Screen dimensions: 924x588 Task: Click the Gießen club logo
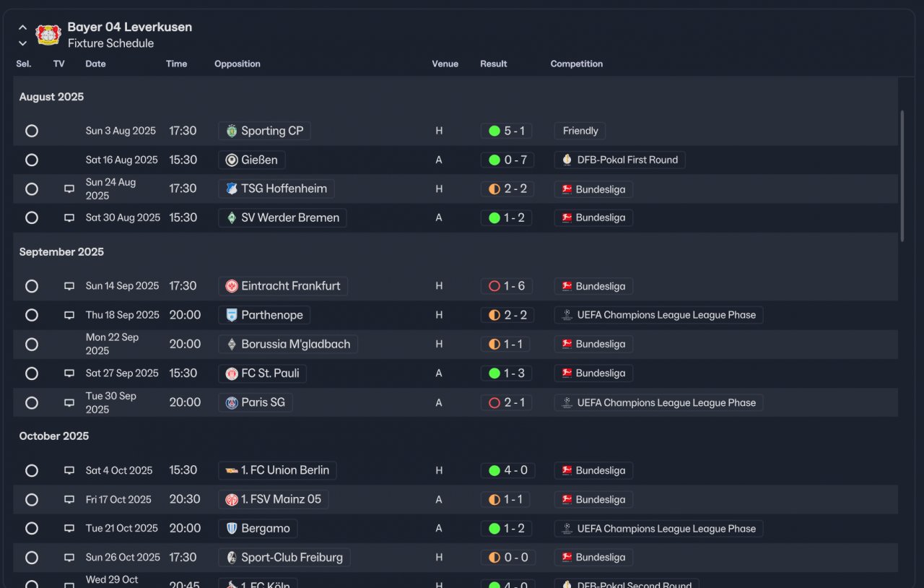click(232, 160)
